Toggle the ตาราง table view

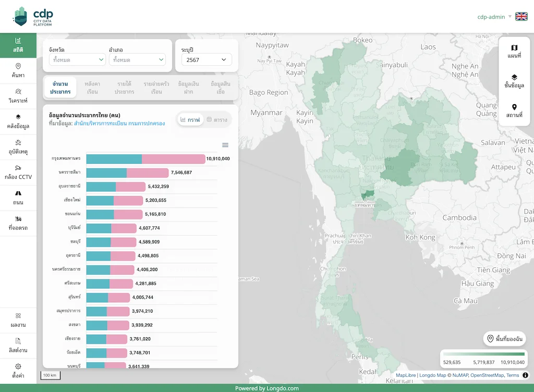coord(217,120)
